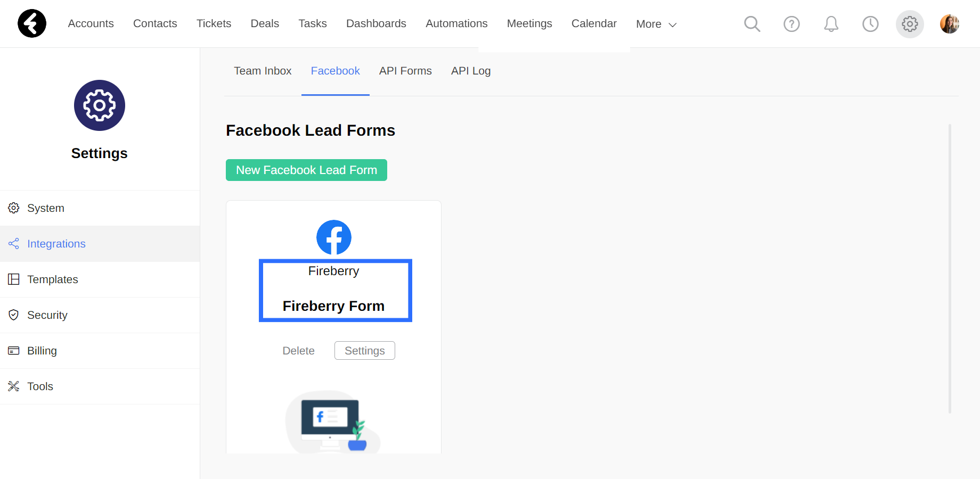Click New Facebook Lead Form button
This screenshot has width=980, height=479.
point(306,170)
